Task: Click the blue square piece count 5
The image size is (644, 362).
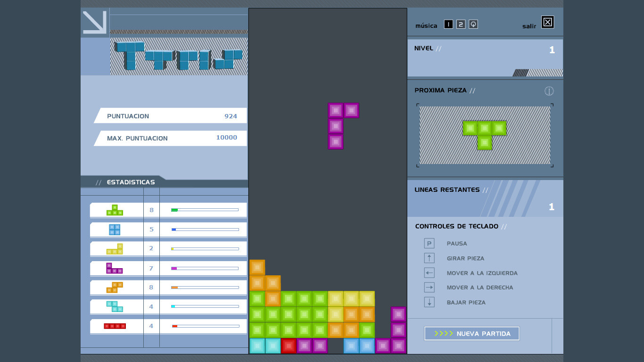Action: 151,230
